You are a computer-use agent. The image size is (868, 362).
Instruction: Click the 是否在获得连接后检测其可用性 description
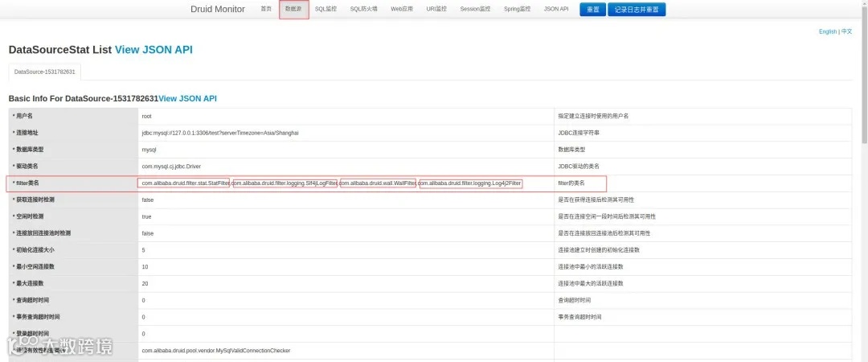click(596, 200)
